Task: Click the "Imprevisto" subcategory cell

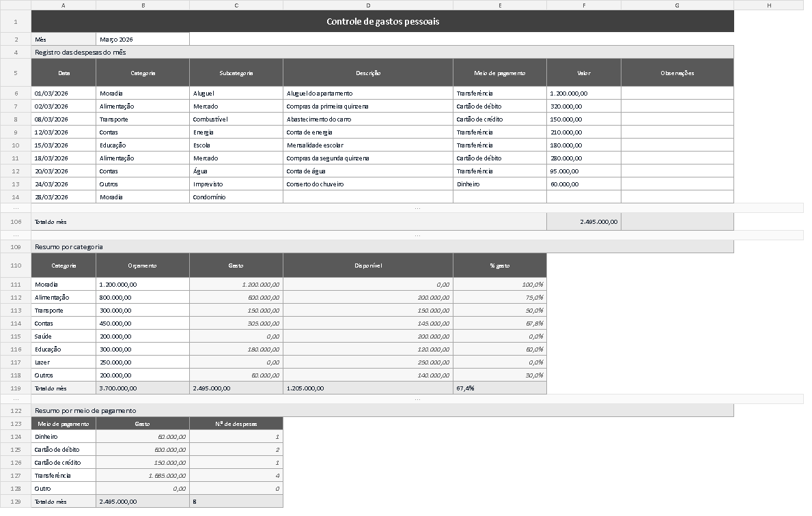Action: [236, 184]
